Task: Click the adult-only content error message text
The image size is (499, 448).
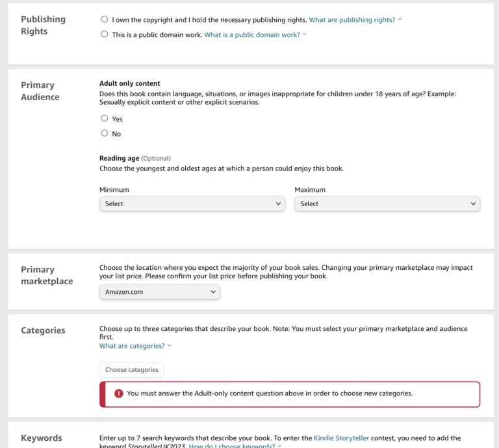Action: tap(270, 393)
